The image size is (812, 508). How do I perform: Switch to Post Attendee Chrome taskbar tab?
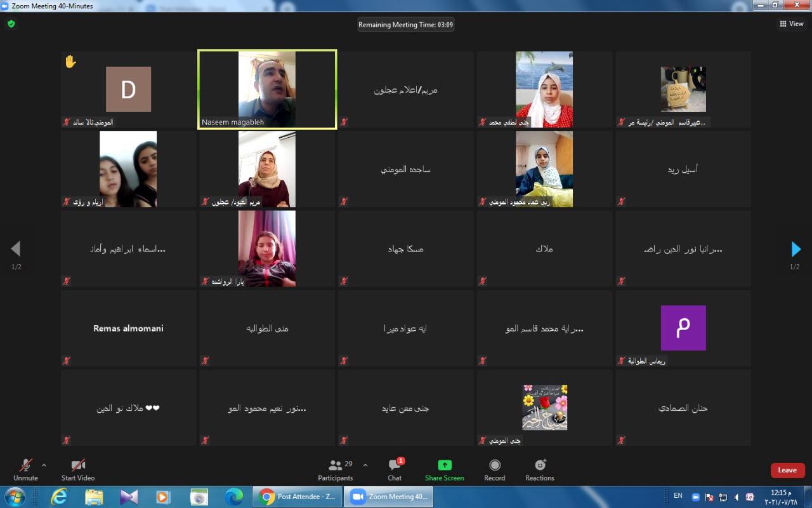[x=298, y=497]
